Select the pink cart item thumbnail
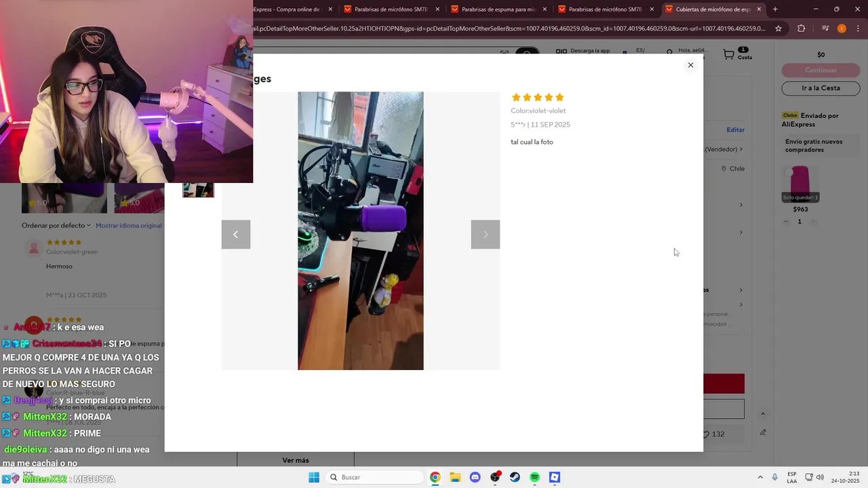The height and width of the screenshot is (488, 868). (801, 184)
